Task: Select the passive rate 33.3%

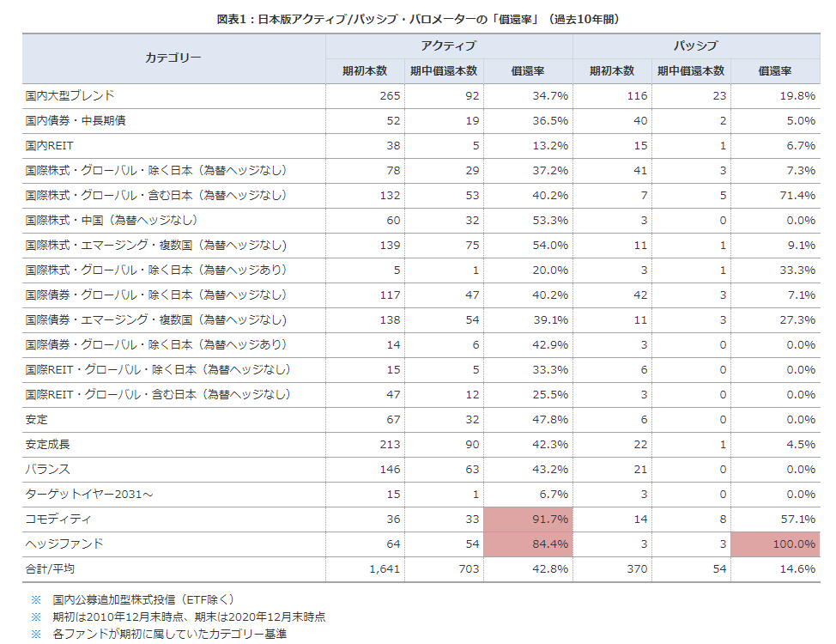Action: pos(797,270)
